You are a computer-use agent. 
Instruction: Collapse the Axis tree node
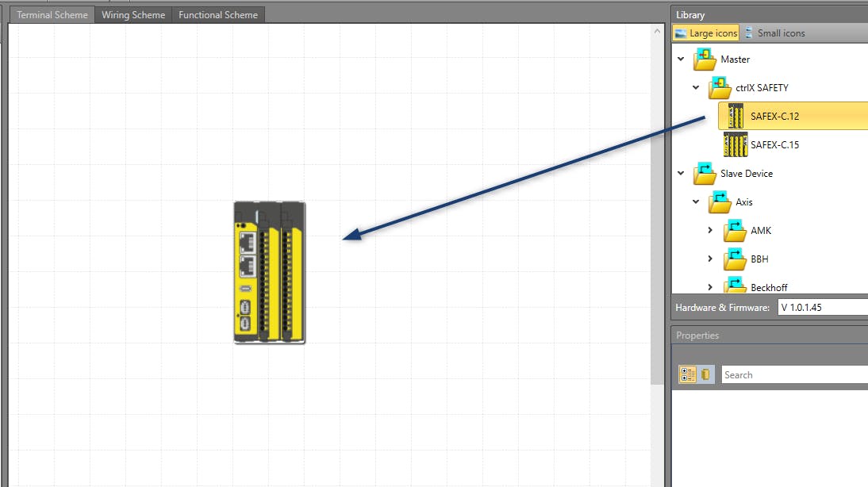click(x=696, y=202)
